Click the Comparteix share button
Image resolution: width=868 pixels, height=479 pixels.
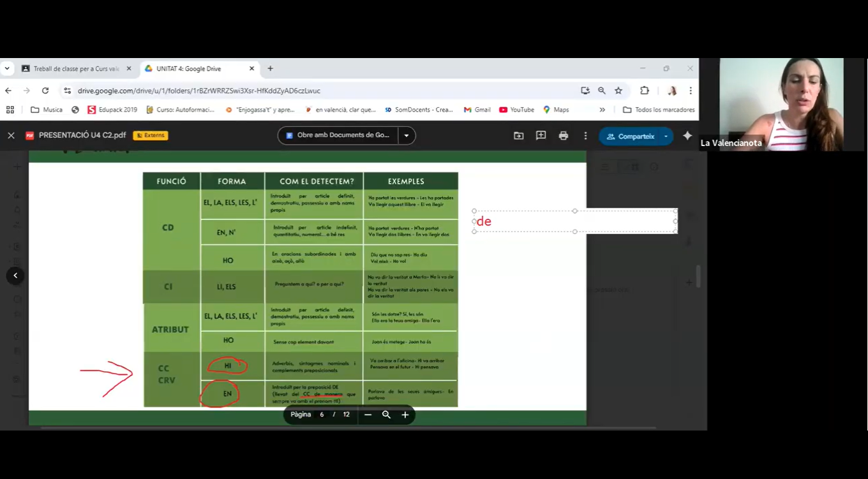631,136
